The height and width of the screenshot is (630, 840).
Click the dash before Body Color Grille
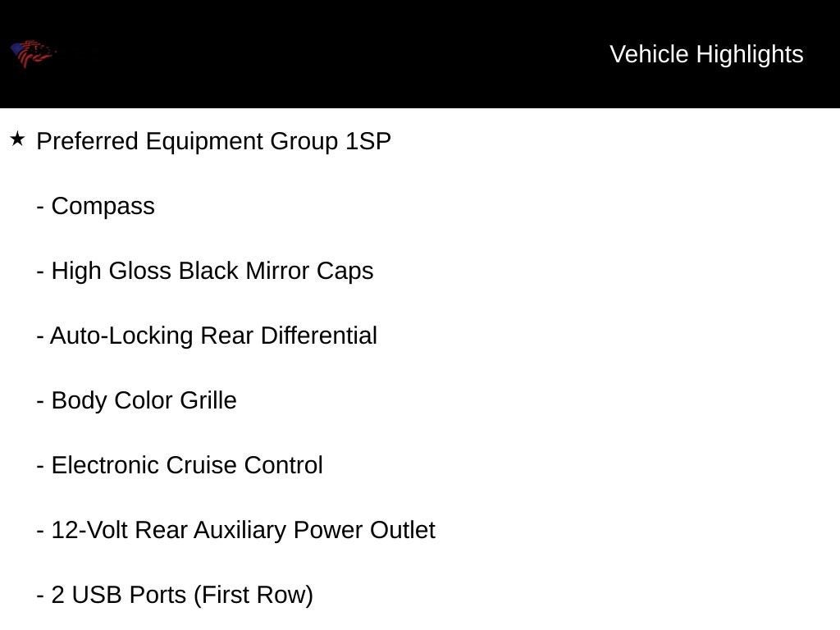[x=39, y=401]
